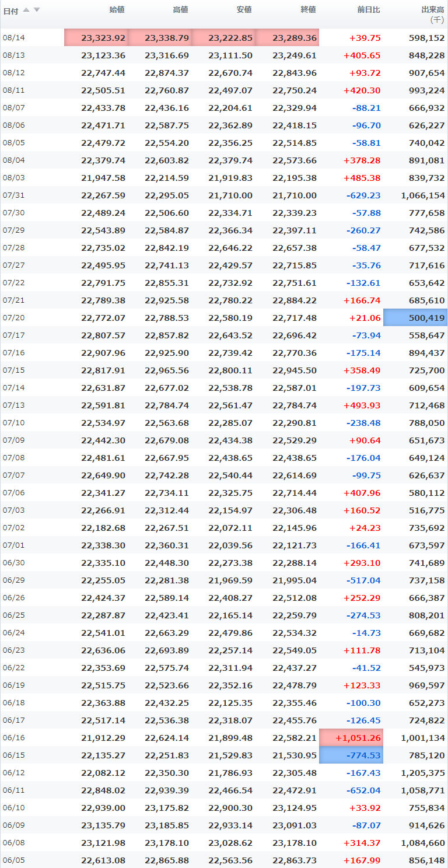Select highlighted high price 23,338.79
The image size is (448, 868).
click(159, 37)
